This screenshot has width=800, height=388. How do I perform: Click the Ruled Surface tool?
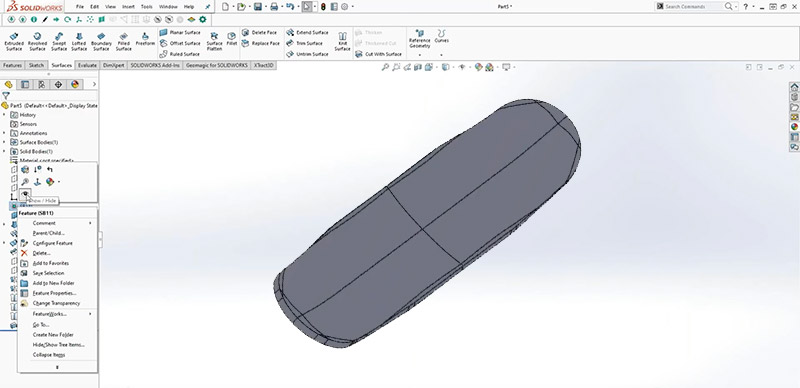[180, 54]
